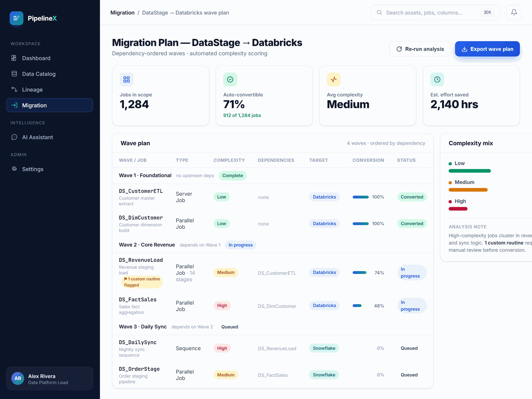Open the AI Assistant page
Screen dimensions: 532x399
click(50, 137)
